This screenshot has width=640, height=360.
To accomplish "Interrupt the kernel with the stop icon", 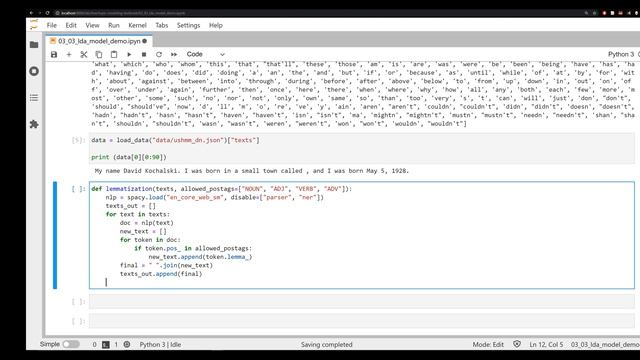I will click(x=144, y=54).
